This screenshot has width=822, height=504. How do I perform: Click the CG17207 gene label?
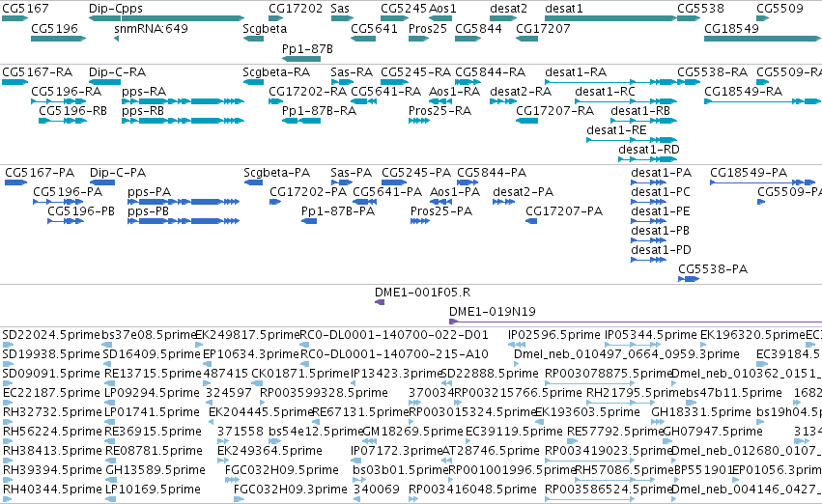tap(543, 29)
